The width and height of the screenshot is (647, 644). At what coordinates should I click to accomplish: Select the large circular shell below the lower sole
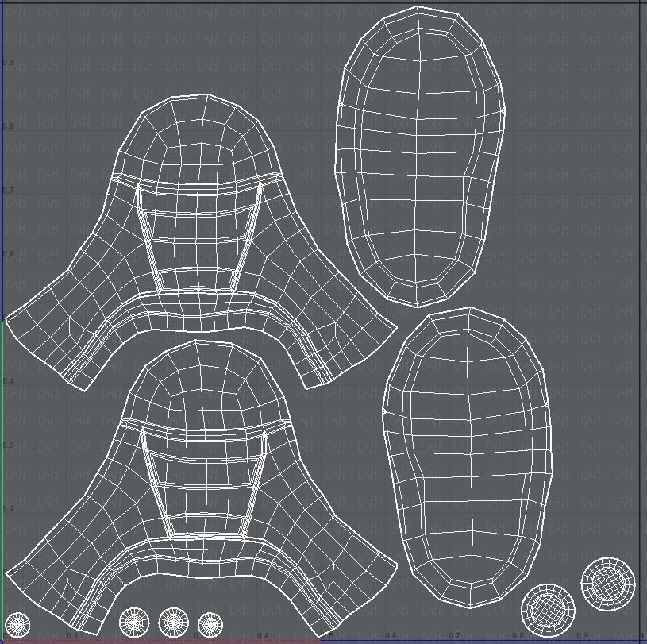point(548,610)
